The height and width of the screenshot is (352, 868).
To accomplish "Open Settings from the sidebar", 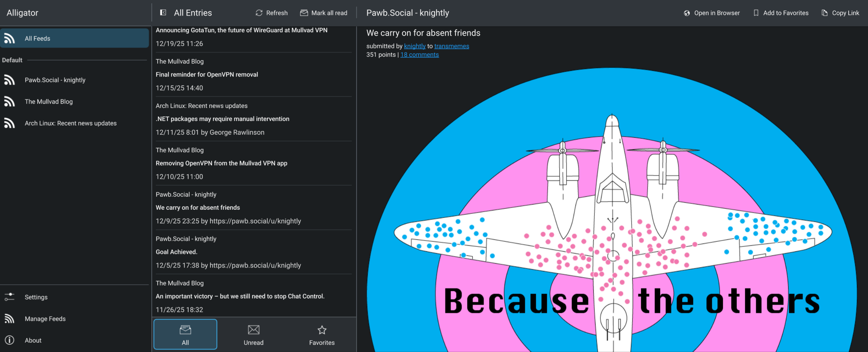I will tap(36, 297).
